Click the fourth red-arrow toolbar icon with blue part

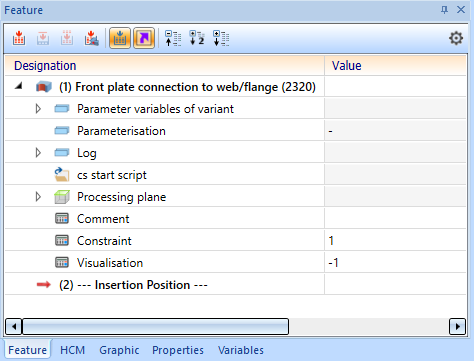click(x=91, y=38)
